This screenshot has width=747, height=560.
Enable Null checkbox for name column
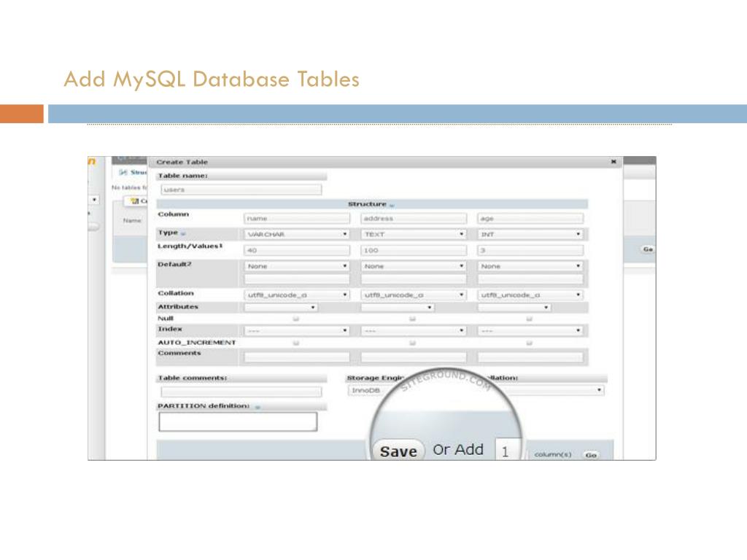[x=296, y=319]
